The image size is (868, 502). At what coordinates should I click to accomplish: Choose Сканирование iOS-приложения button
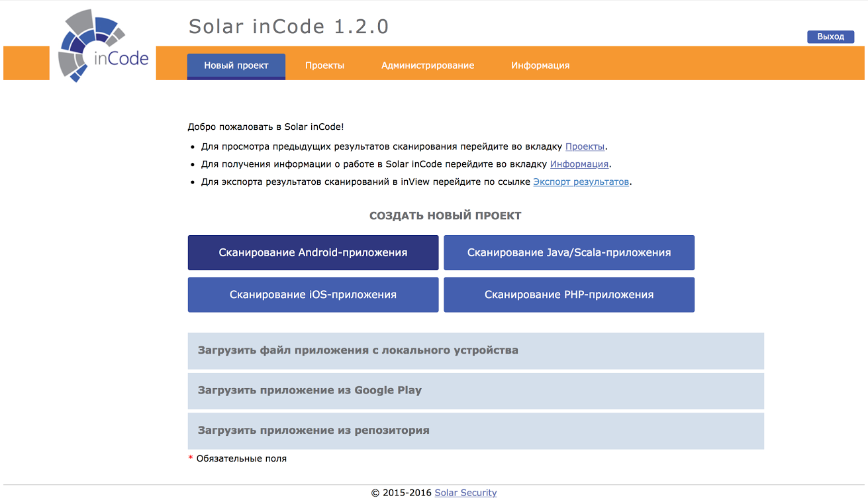point(313,295)
